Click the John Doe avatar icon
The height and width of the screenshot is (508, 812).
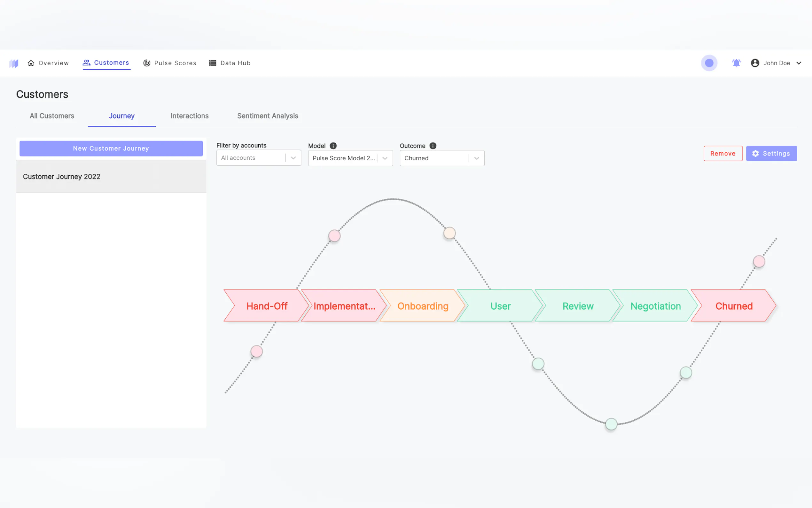755,63
